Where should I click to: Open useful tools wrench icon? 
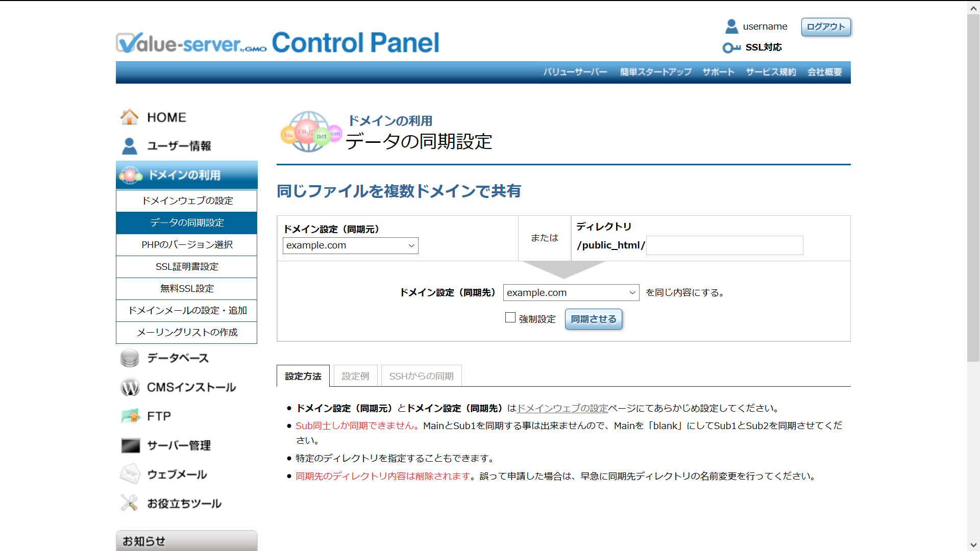129,503
